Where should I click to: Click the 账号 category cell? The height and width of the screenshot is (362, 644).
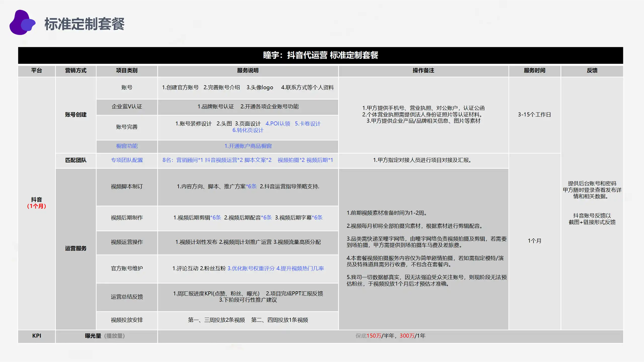tap(127, 88)
